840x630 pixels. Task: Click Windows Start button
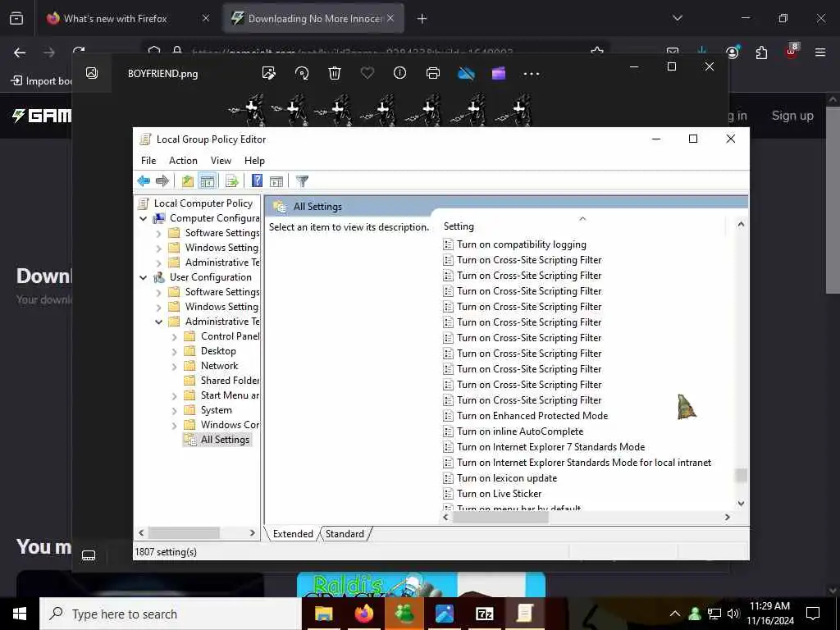(x=20, y=614)
